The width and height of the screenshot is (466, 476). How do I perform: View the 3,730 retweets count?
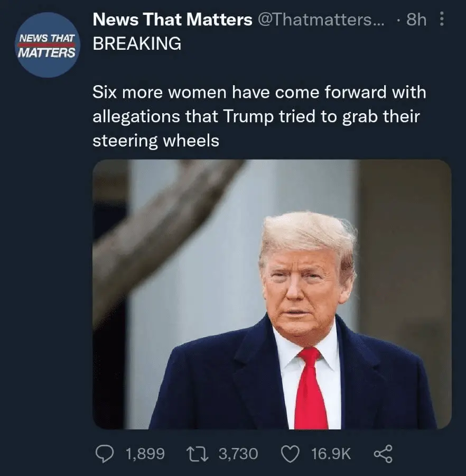point(238,453)
